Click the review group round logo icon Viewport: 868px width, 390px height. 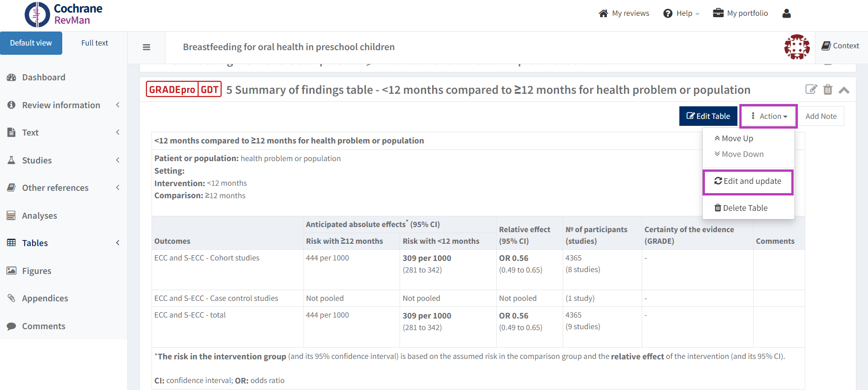(797, 47)
